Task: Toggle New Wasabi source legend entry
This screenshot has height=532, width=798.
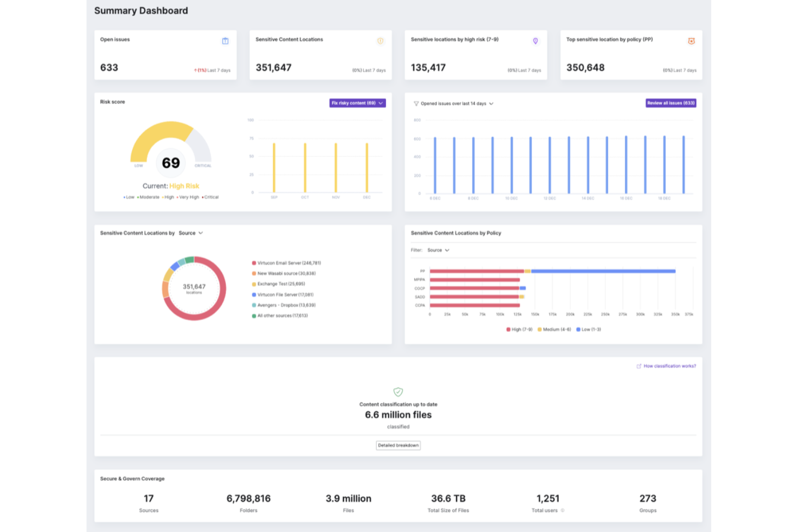Action: 284,273
